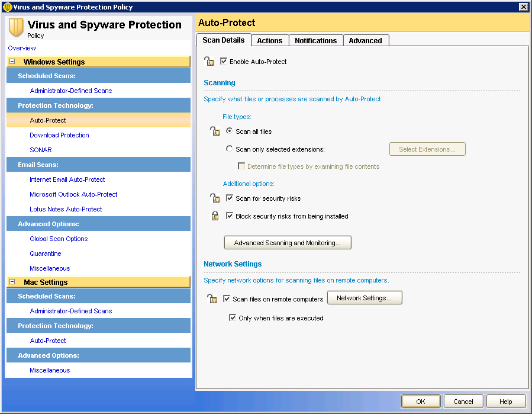
Task: Open the Network Settings dialog
Action: click(x=365, y=298)
